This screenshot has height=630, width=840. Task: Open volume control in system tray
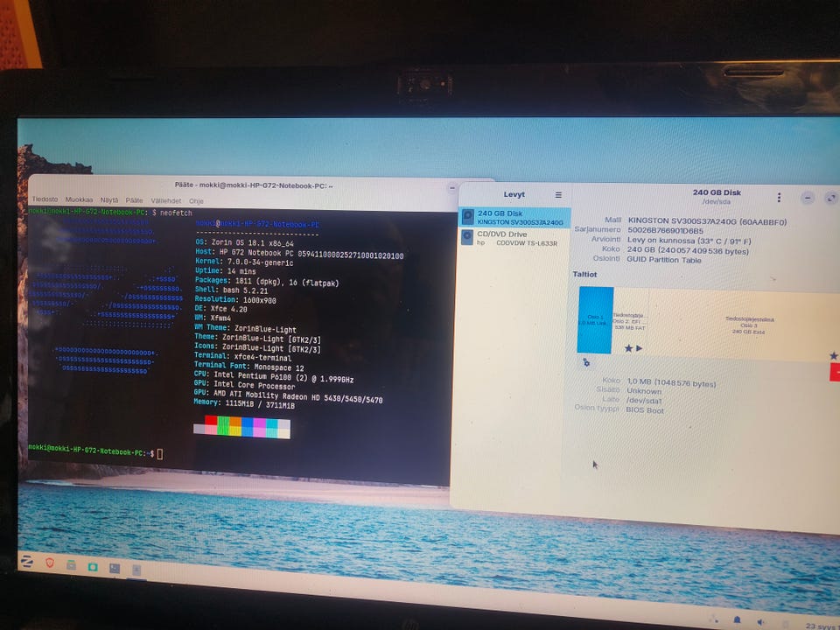pos(760,622)
